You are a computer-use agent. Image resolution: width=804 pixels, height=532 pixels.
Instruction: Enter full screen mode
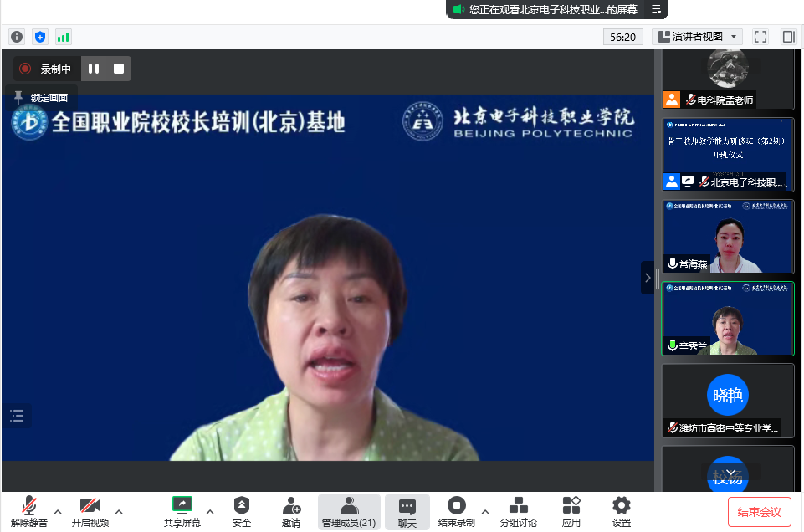pos(760,37)
